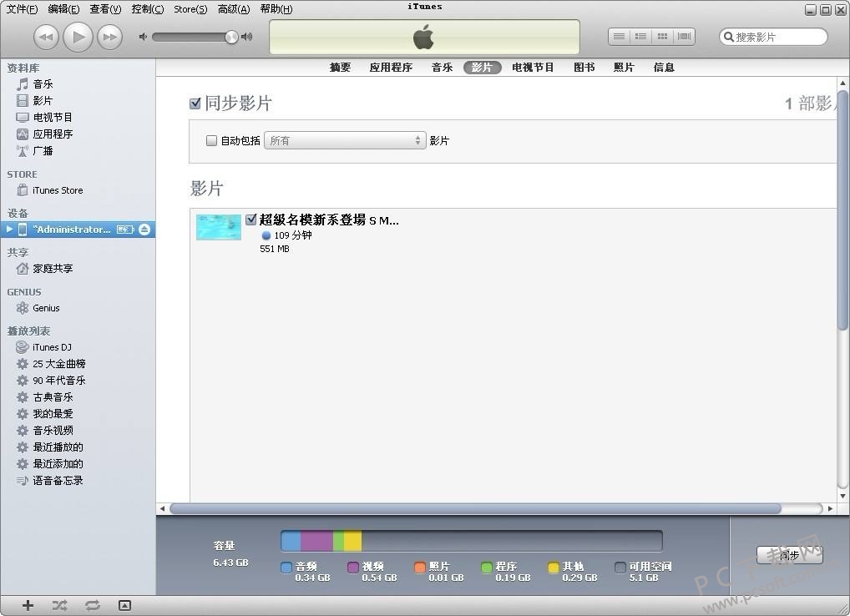This screenshot has height=616, width=850.
Task: Switch to the 应用程序 tab
Action: (x=391, y=67)
